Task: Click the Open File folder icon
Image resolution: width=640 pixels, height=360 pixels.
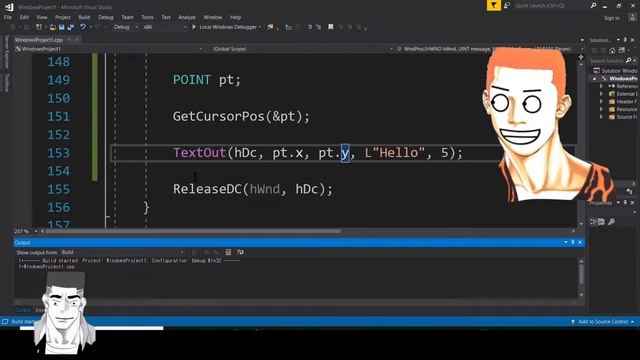Action: (52, 27)
